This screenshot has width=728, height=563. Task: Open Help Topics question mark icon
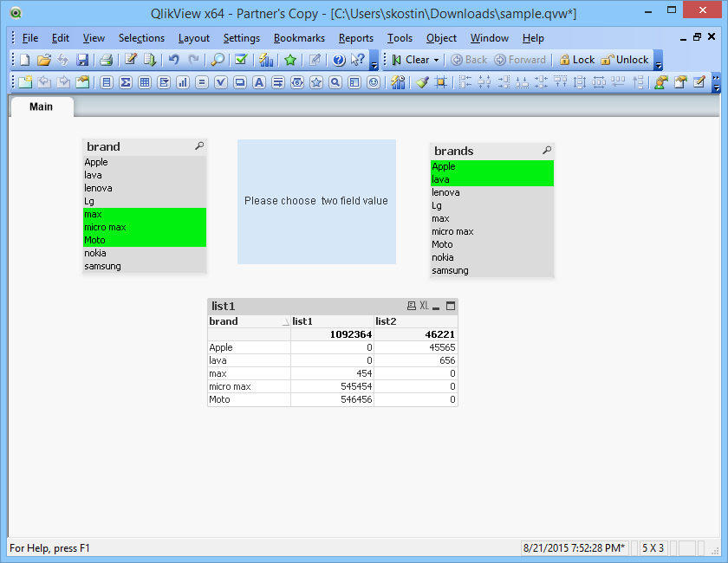(x=339, y=60)
